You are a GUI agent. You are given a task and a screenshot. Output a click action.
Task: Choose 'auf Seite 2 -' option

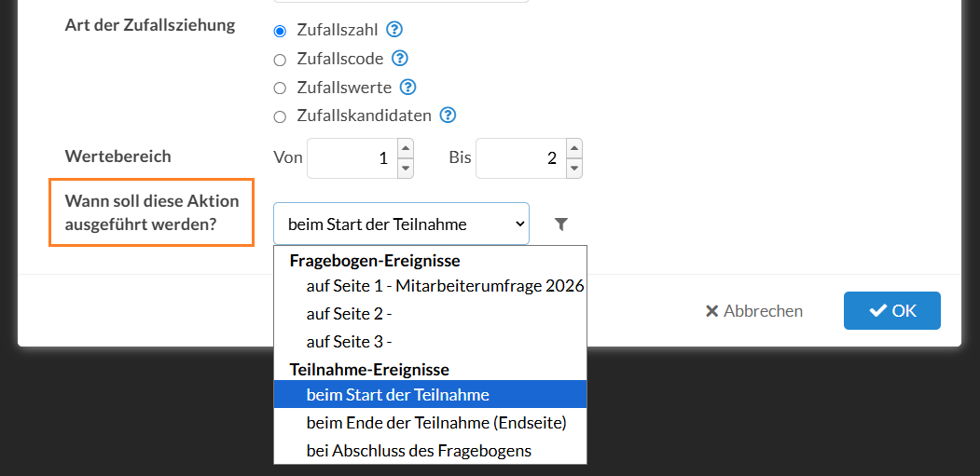pos(430,314)
